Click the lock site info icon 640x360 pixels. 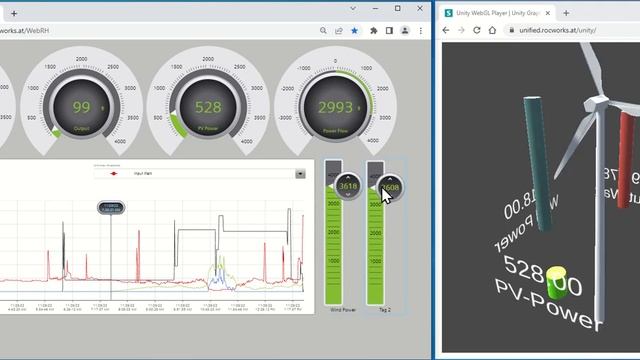pyautogui.click(x=511, y=30)
